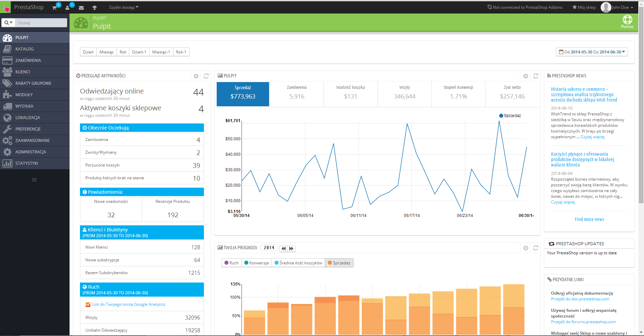Open the Wish Trend news article link
The image size is (644, 336).
tap(584, 95)
